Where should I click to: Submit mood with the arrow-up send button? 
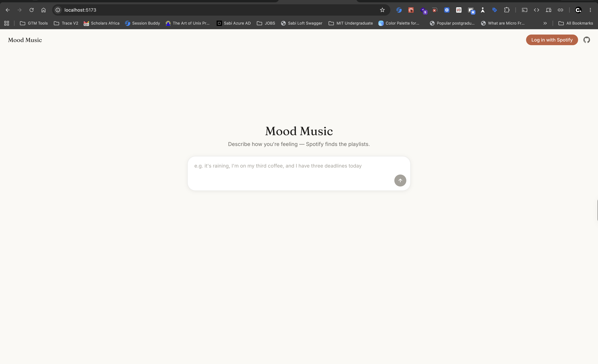400,180
